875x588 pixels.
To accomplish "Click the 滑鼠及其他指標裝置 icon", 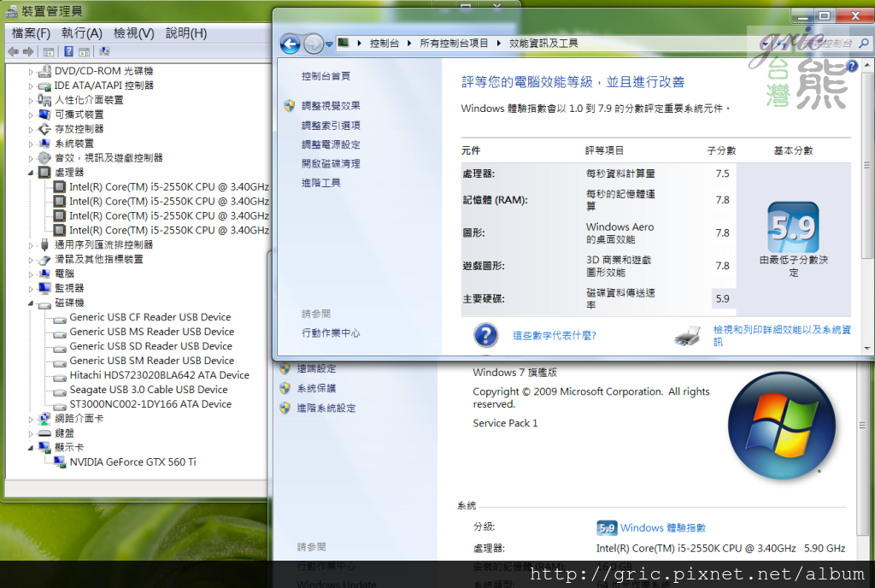I will coord(44,260).
